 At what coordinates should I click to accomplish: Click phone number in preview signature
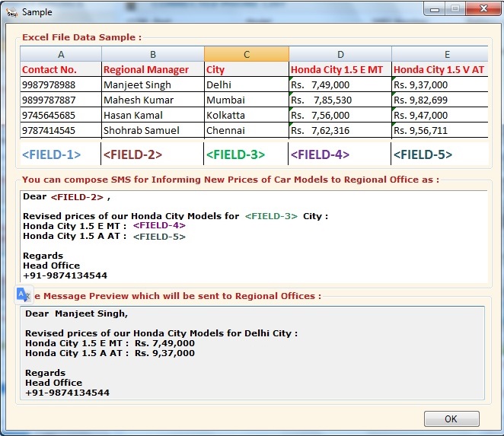pyautogui.click(x=67, y=393)
